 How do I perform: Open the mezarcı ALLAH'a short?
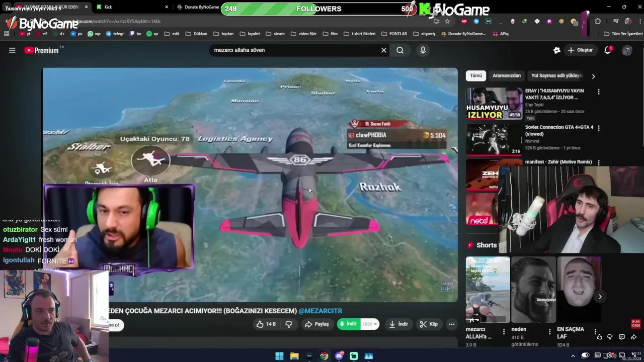[x=488, y=290]
